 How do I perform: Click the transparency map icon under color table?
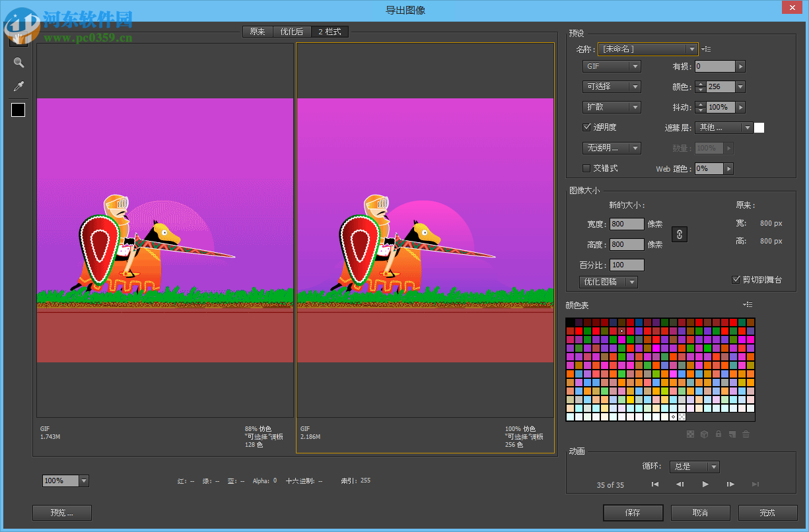click(x=690, y=434)
